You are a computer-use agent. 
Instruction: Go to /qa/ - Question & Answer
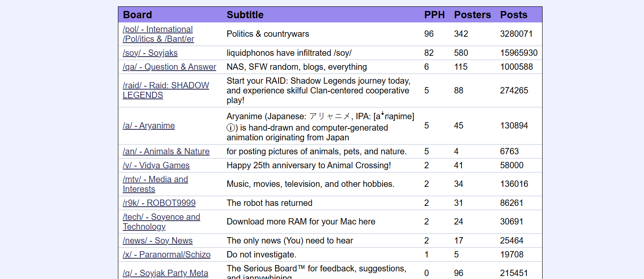pyautogui.click(x=169, y=67)
